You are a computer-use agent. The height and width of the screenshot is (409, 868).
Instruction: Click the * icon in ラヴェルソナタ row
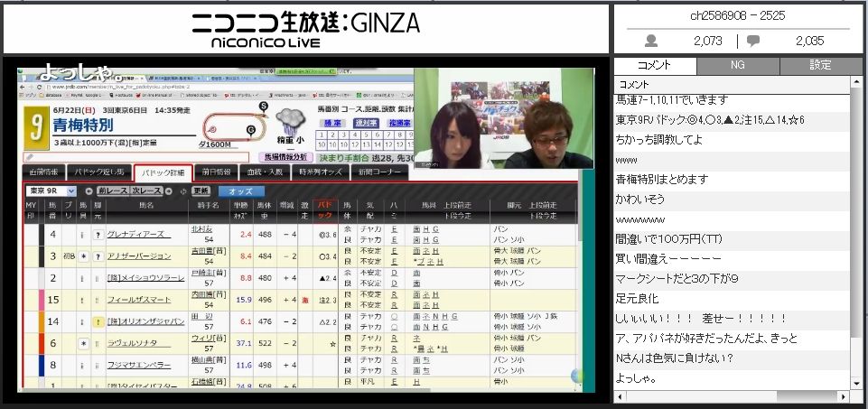click(x=83, y=344)
